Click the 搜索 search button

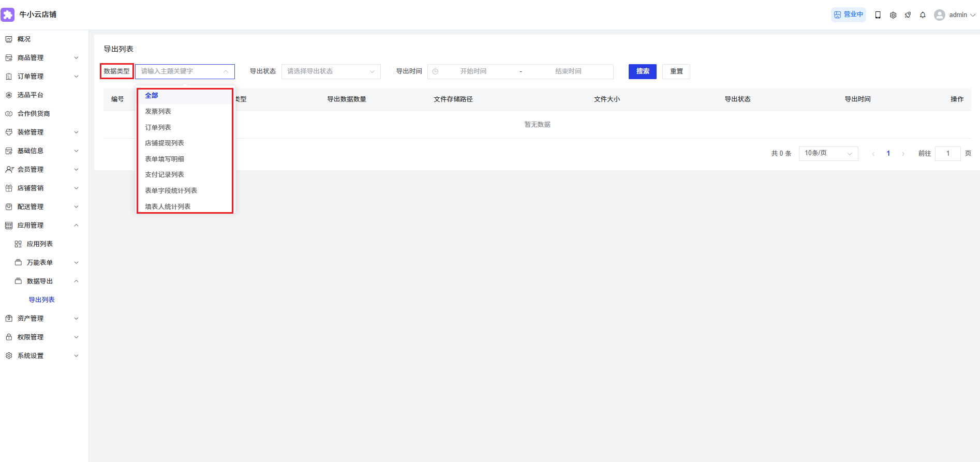642,71
